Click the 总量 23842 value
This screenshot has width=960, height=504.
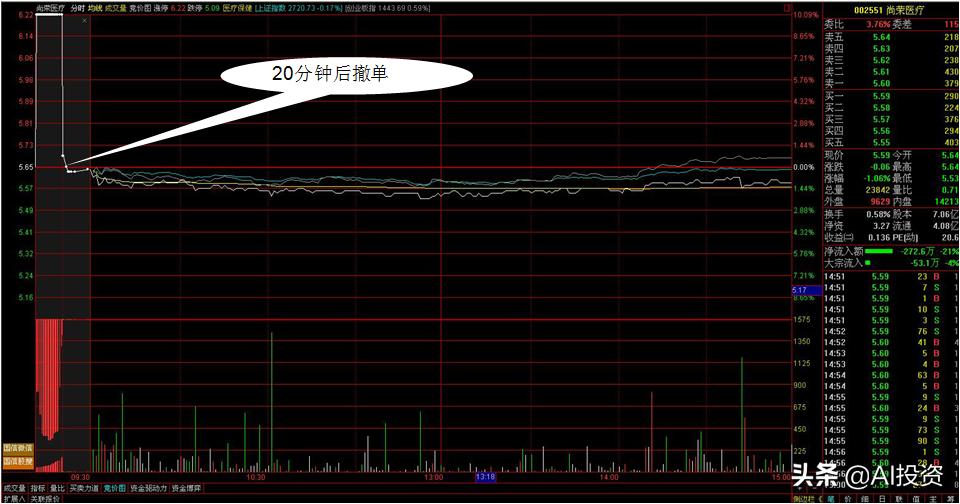879,190
